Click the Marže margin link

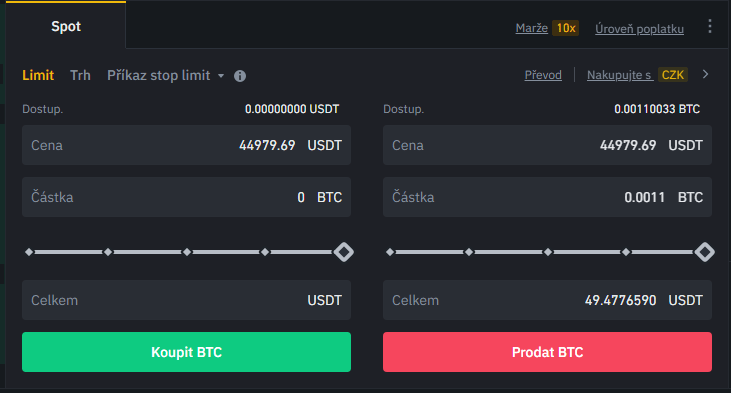531,28
